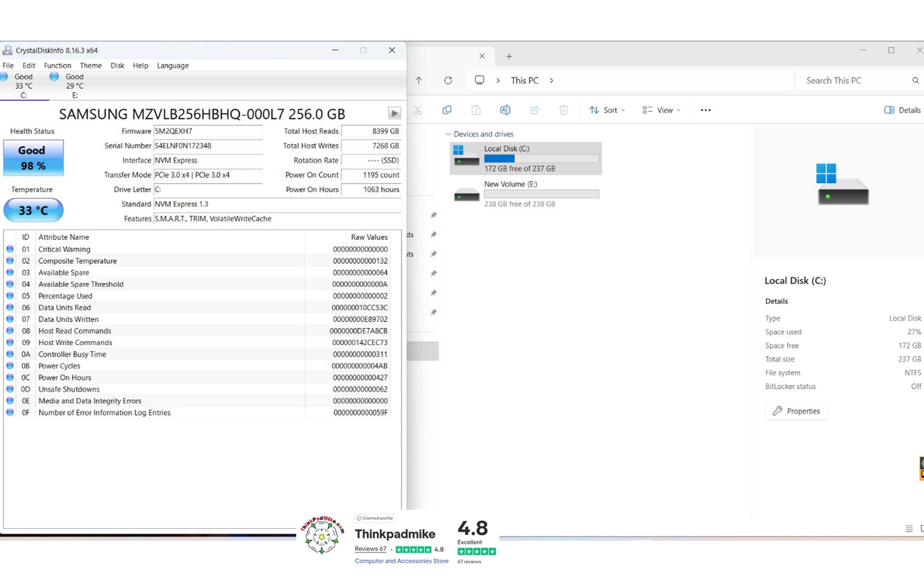Click the Up arrow navigation icon
Screen dimensions: 924x581
[x=419, y=80]
